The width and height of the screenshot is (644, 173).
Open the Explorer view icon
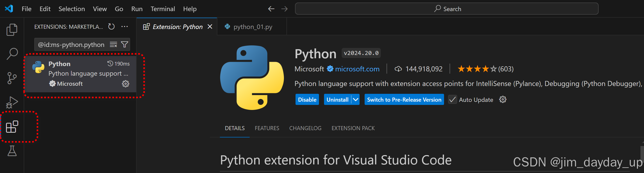click(12, 30)
